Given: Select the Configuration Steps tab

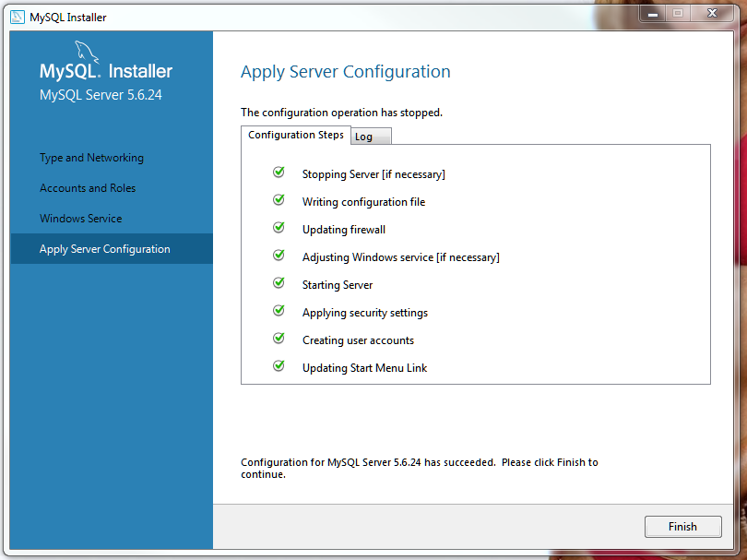Looking at the screenshot, I should point(296,135).
